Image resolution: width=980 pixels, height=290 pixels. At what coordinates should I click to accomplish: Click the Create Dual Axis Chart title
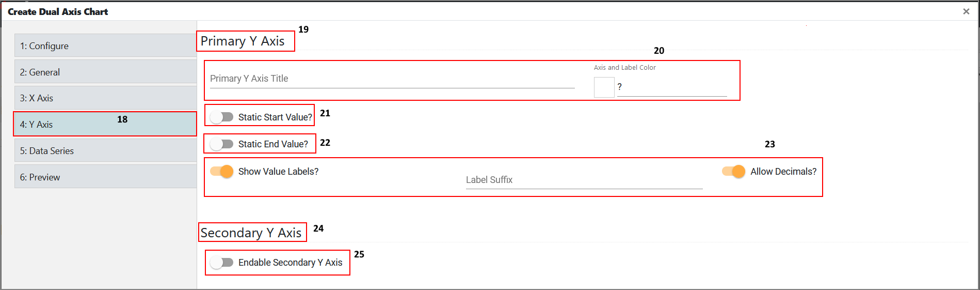click(58, 12)
